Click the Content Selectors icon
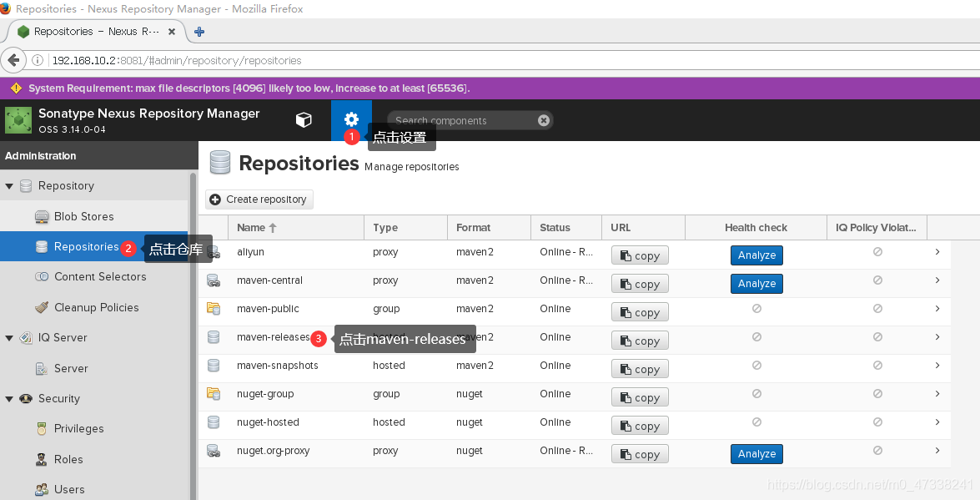The height and width of the screenshot is (500, 980). [42, 276]
